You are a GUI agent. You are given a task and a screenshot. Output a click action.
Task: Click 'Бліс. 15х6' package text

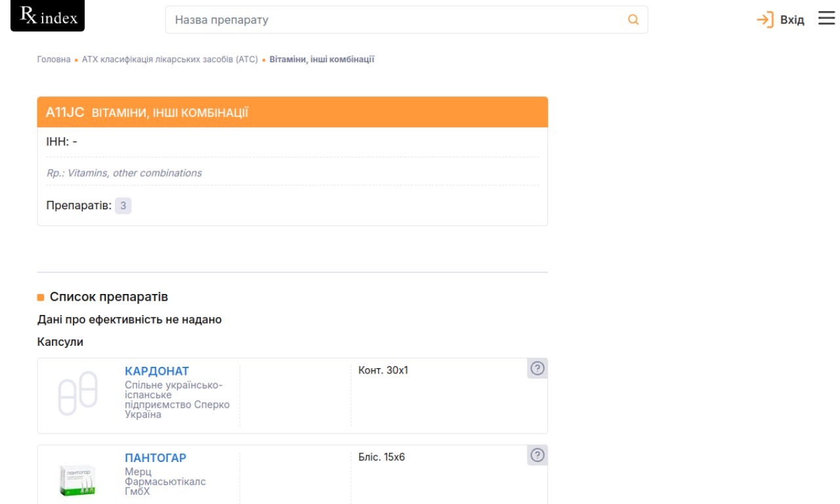point(382,457)
